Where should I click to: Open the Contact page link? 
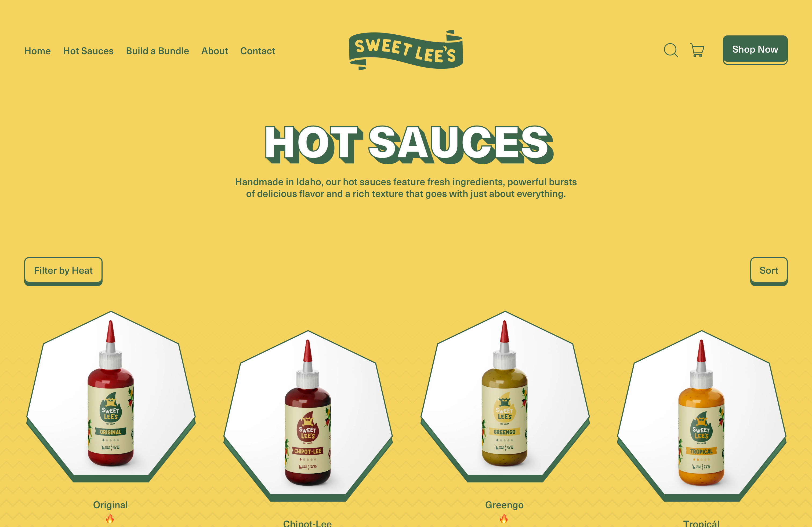click(258, 51)
